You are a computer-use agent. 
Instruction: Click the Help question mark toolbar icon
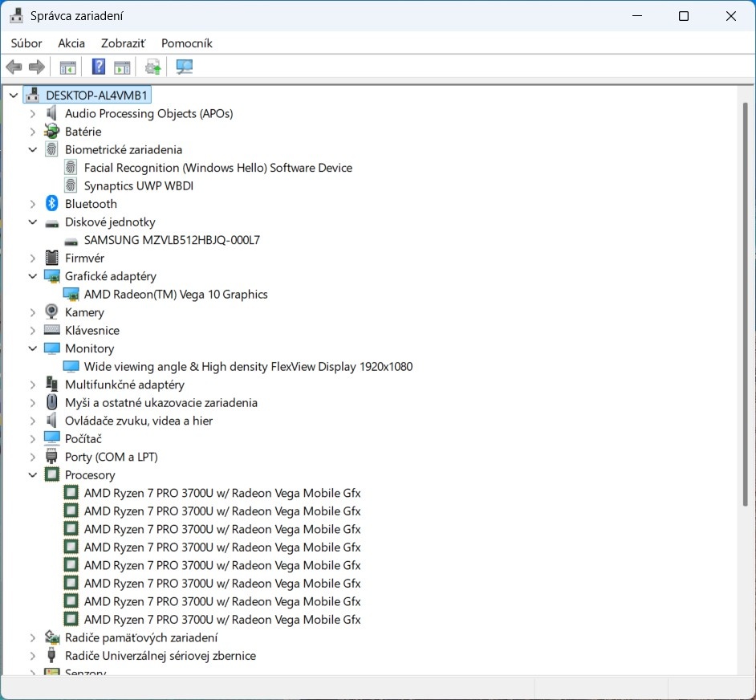click(x=99, y=67)
